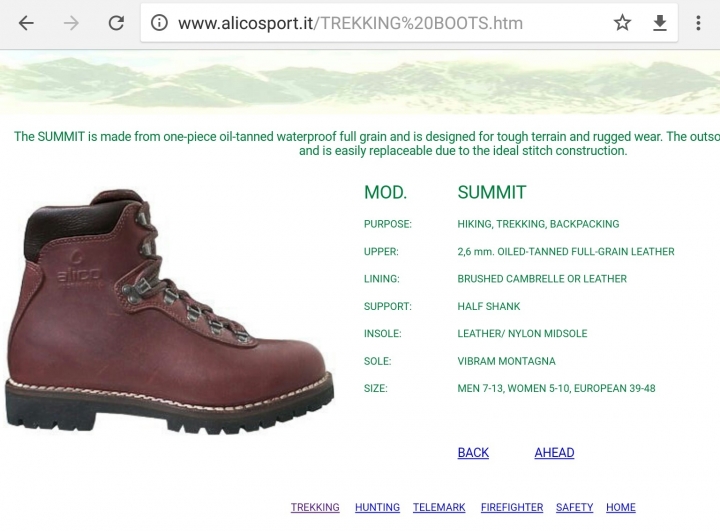Follow the AHEAD link
The height and width of the screenshot is (531, 720).
click(x=554, y=453)
